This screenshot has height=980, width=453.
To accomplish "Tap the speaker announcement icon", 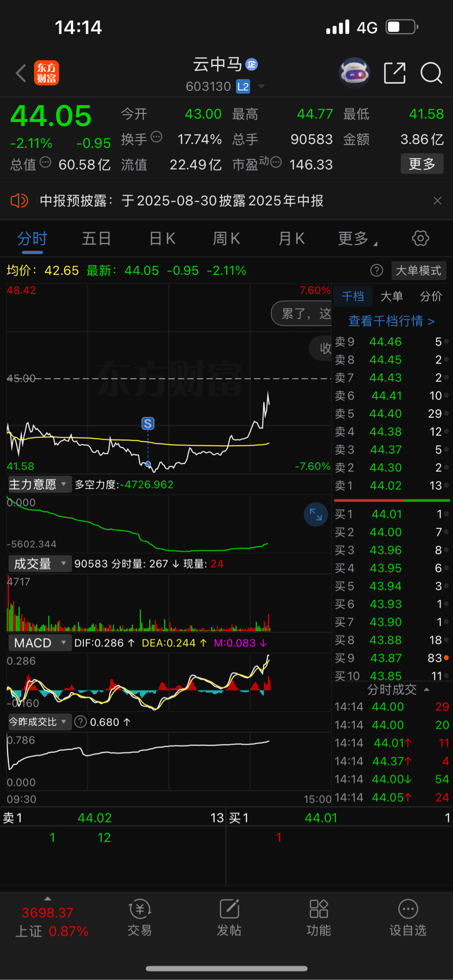I will [x=19, y=200].
